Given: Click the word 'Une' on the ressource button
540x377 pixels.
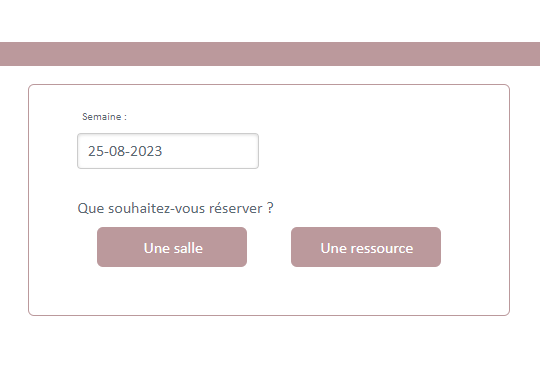Looking at the screenshot, I should click(x=333, y=248).
